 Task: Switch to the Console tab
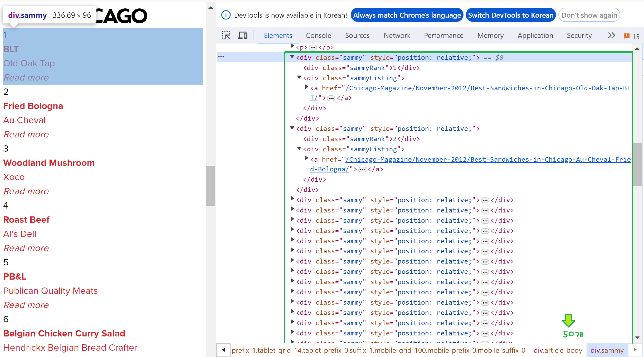tap(318, 36)
